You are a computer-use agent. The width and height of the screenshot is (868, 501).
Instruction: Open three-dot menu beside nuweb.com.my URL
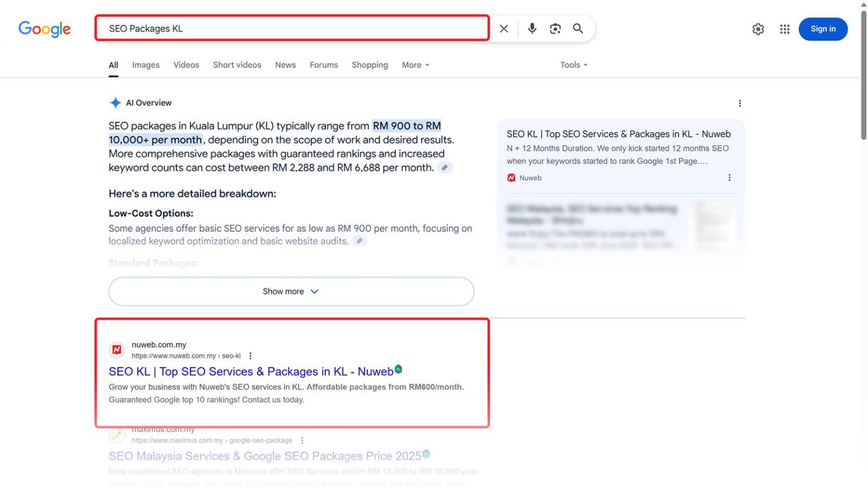pyautogui.click(x=250, y=356)
